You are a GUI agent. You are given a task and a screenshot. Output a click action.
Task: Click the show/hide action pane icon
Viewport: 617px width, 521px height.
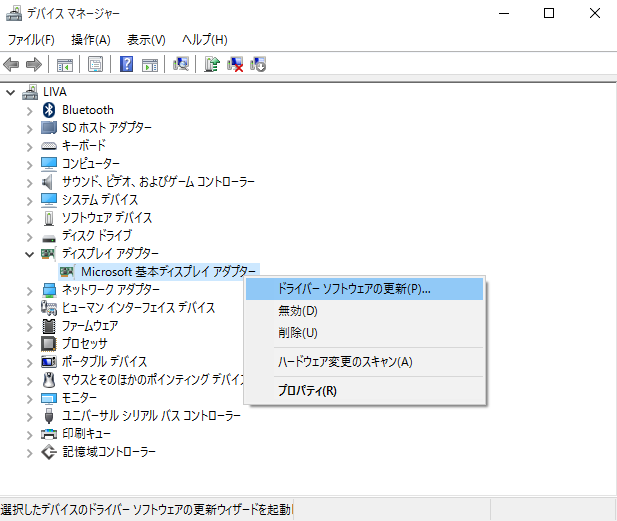pyautogui.click(x=150, y=65)
